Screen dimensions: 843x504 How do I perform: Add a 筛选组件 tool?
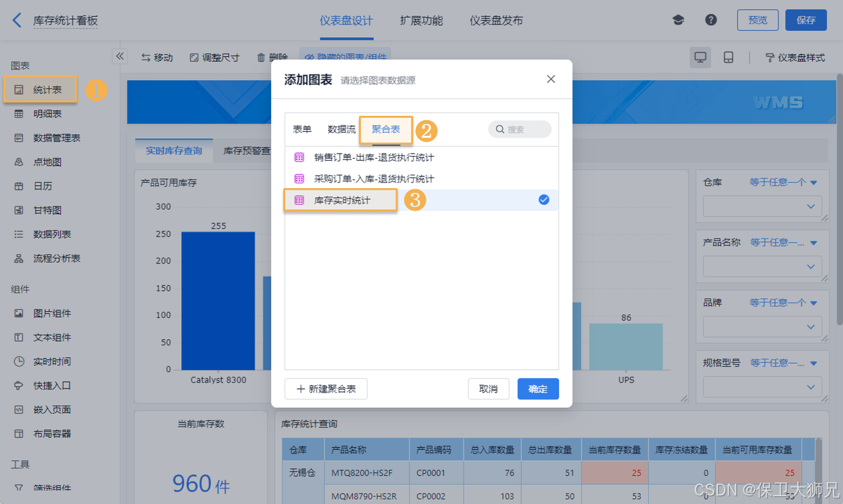click(44, 488)
